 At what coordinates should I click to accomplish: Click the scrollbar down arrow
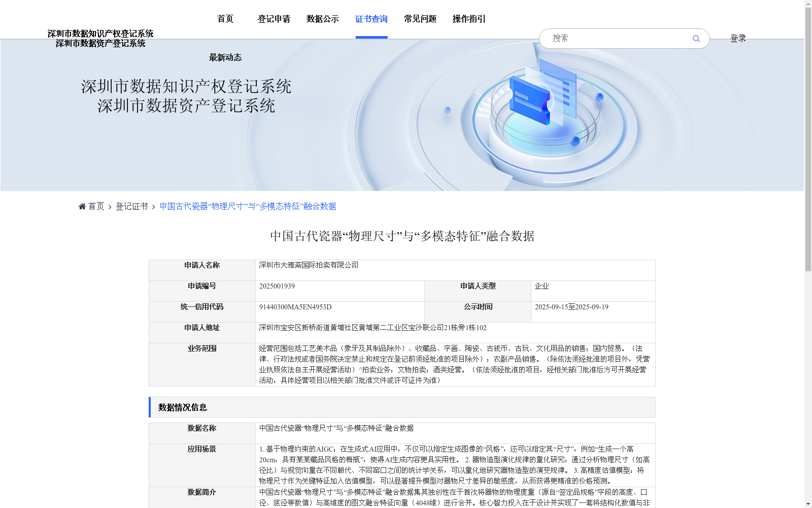[x=808, y=504]
